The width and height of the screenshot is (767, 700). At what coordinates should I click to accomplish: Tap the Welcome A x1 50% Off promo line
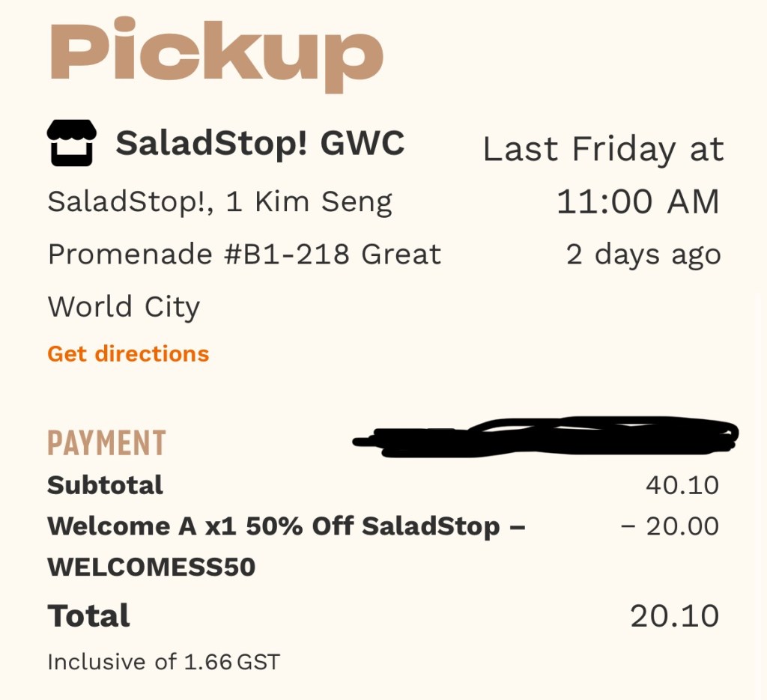[286, 526]
